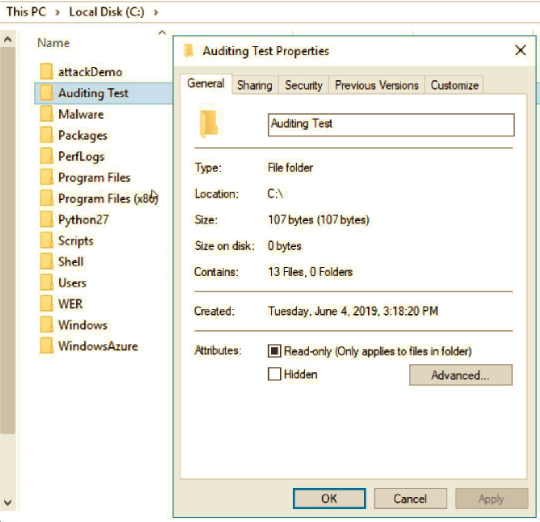Click the Malware folder icon
Screen dimensions: 540x522
click(46, 114)
